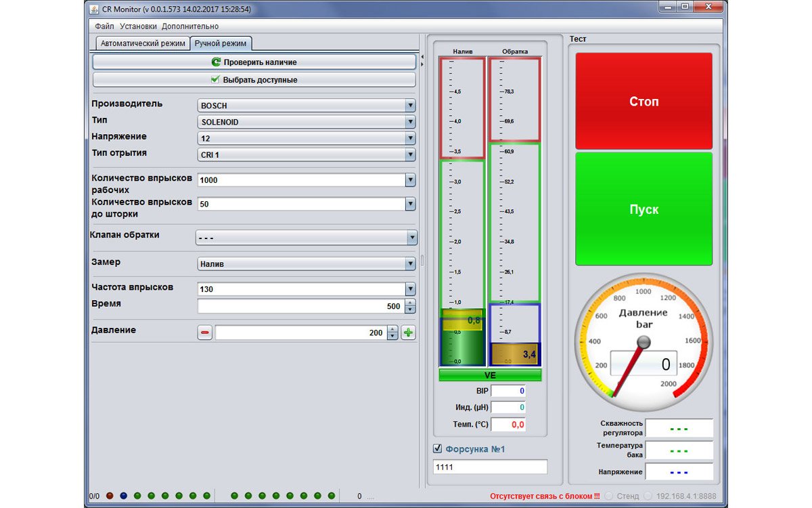
Task: Select the 192.168.4.1:8888 radio button
Action: [650, 496]
